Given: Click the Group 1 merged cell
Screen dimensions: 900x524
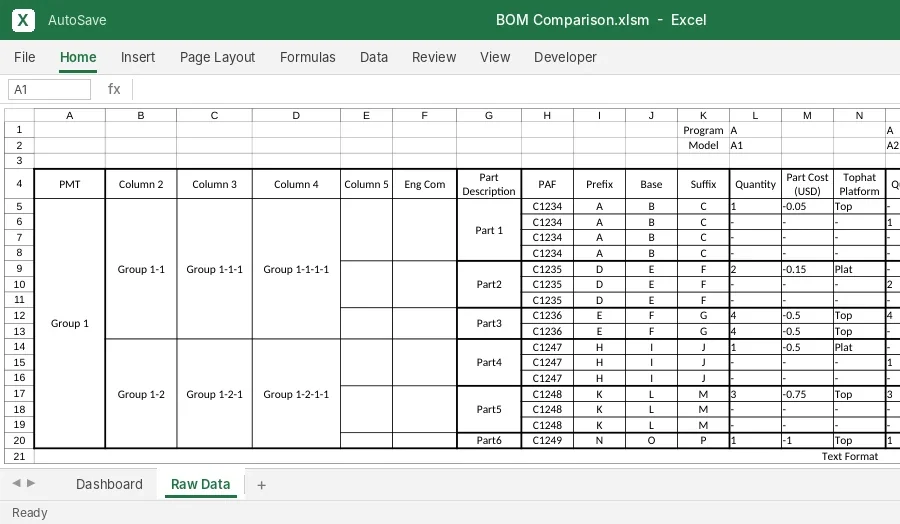Looking at the screenshot, I should click(69, 323).
